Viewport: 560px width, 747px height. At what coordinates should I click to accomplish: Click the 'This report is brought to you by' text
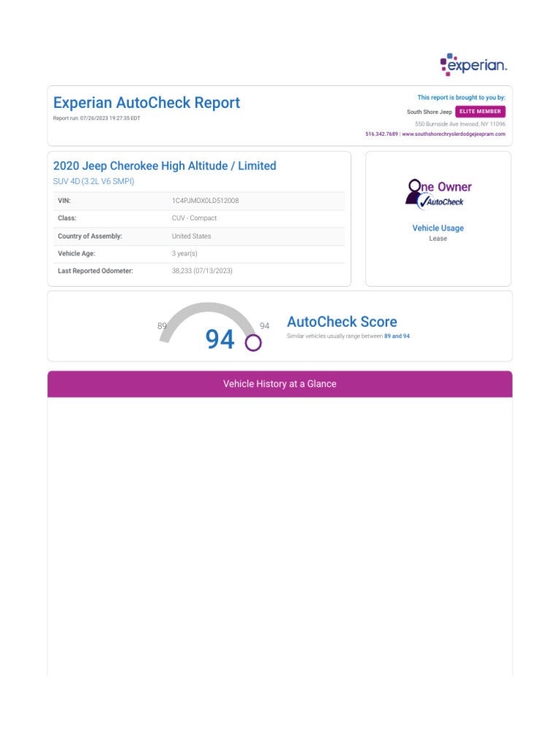tap(462, 97)
